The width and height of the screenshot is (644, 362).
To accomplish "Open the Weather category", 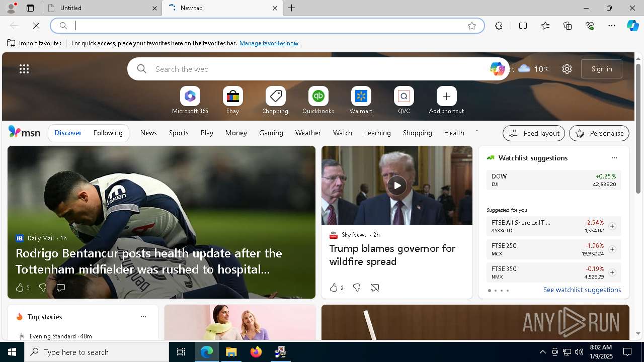I will pyautogui.click(x=308, y=133).
